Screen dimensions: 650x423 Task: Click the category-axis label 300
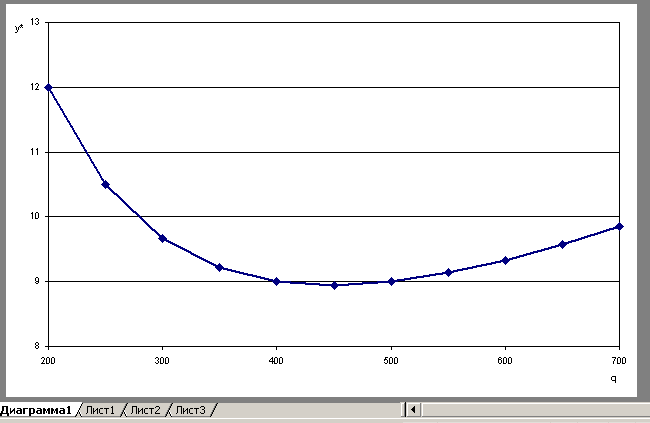[x=162, y=361]
